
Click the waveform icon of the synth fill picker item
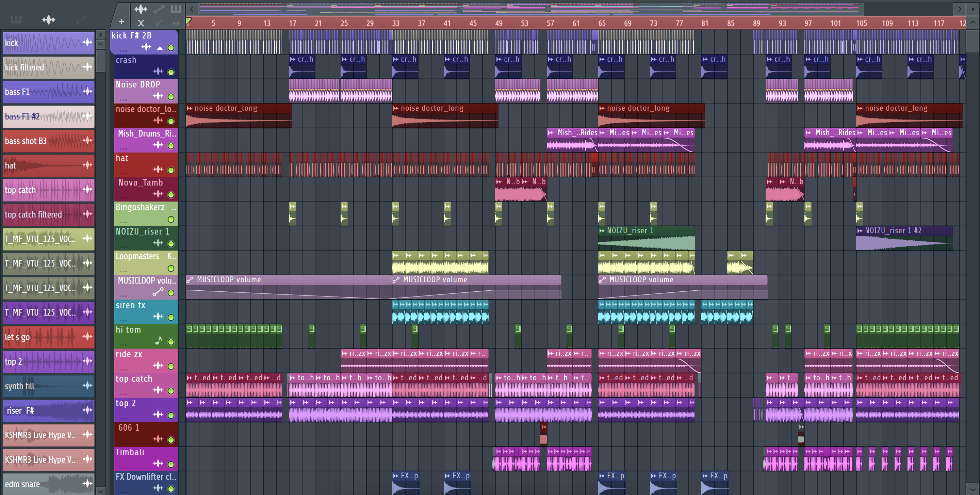point(87,385)
